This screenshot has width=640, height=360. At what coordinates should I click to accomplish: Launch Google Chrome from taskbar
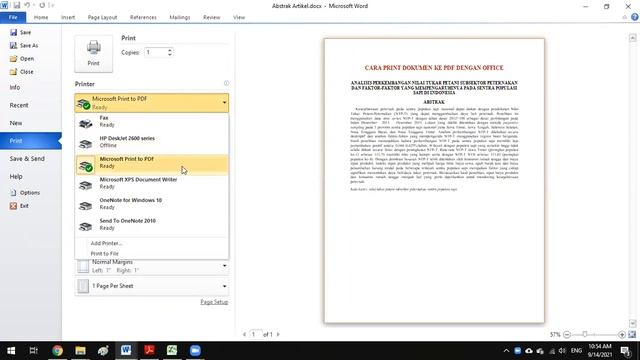pyautogui.click(x=58, y=351)
